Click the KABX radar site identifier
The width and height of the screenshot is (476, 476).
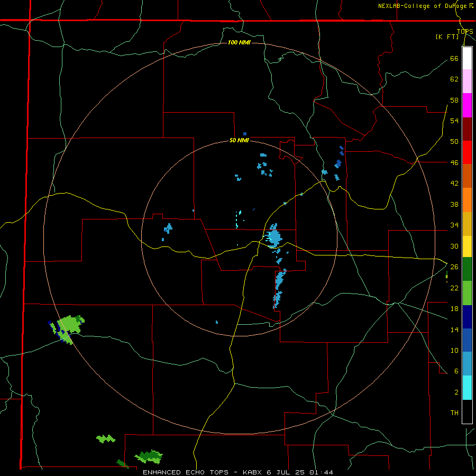(253, 472)
